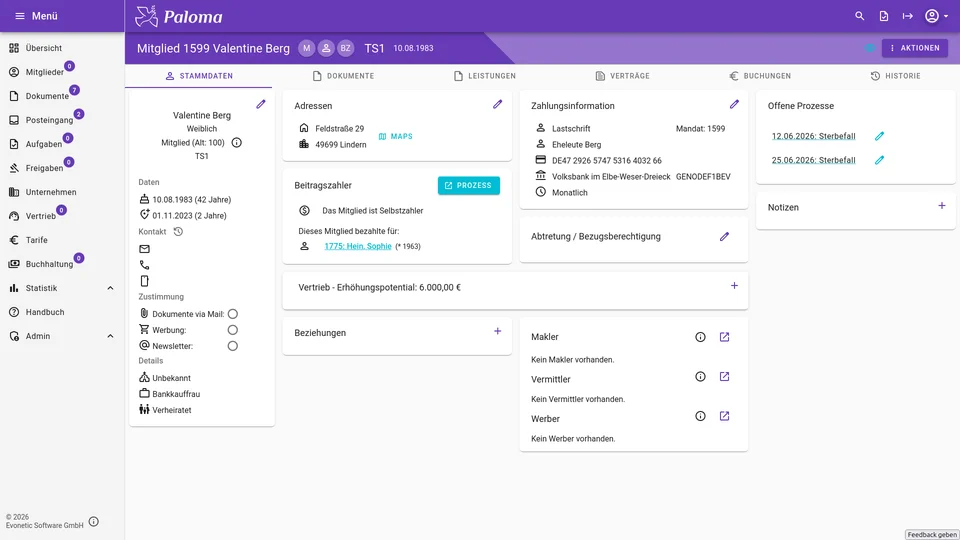Viewport: 960px width, 540px height.
Task: Open the Leistungen tab
Action: tap(484, 76)
